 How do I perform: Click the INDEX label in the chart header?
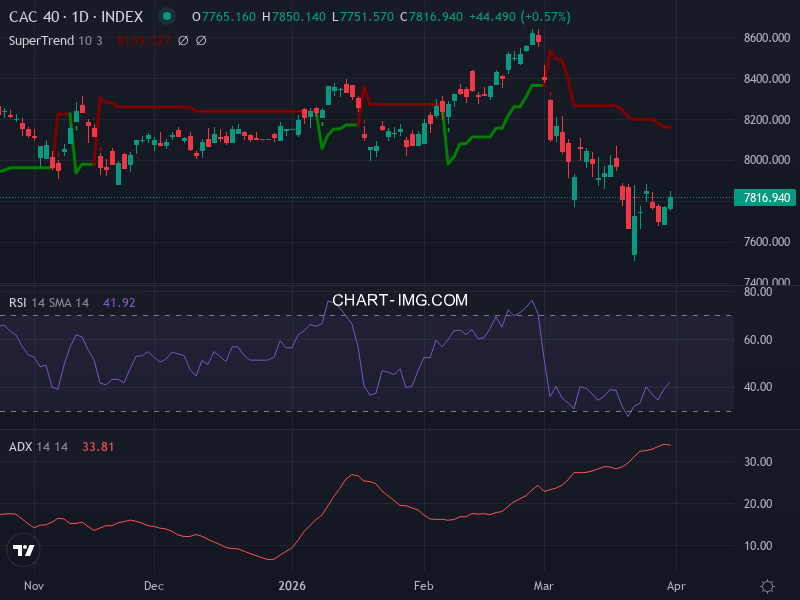pos(120,17)
